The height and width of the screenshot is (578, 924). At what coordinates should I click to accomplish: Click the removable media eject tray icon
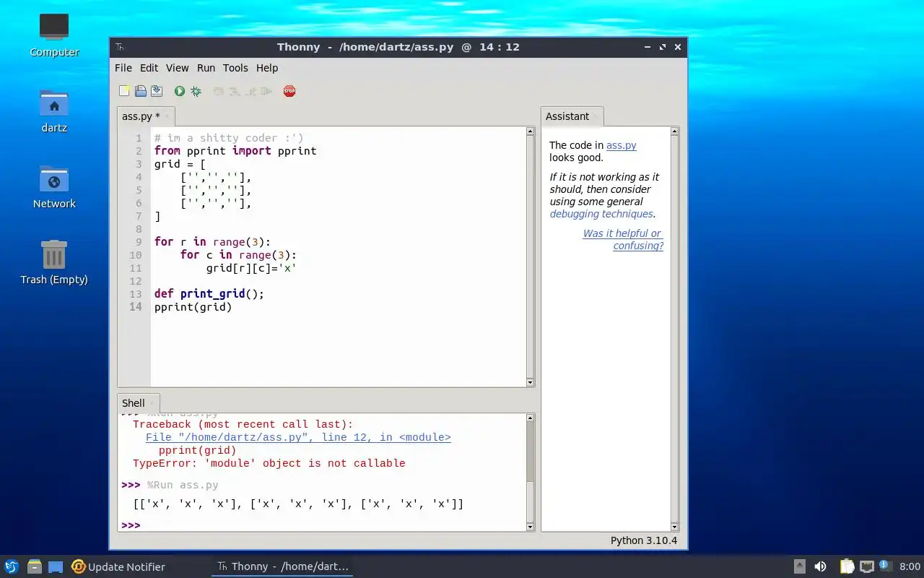[799, 566]
